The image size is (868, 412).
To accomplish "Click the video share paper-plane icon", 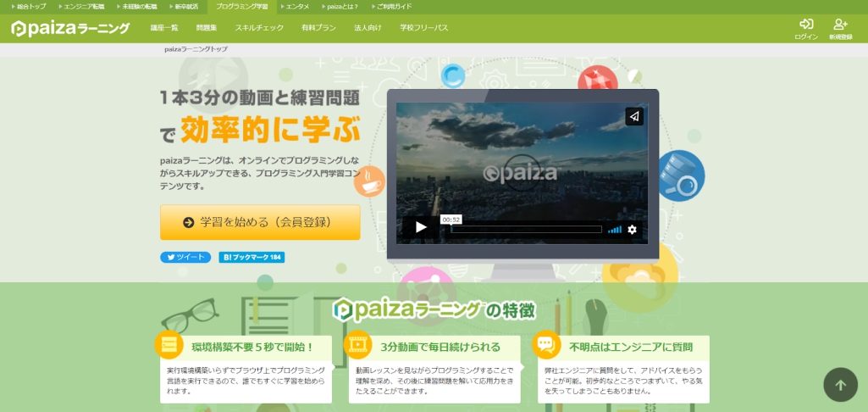I will point(634,116).
